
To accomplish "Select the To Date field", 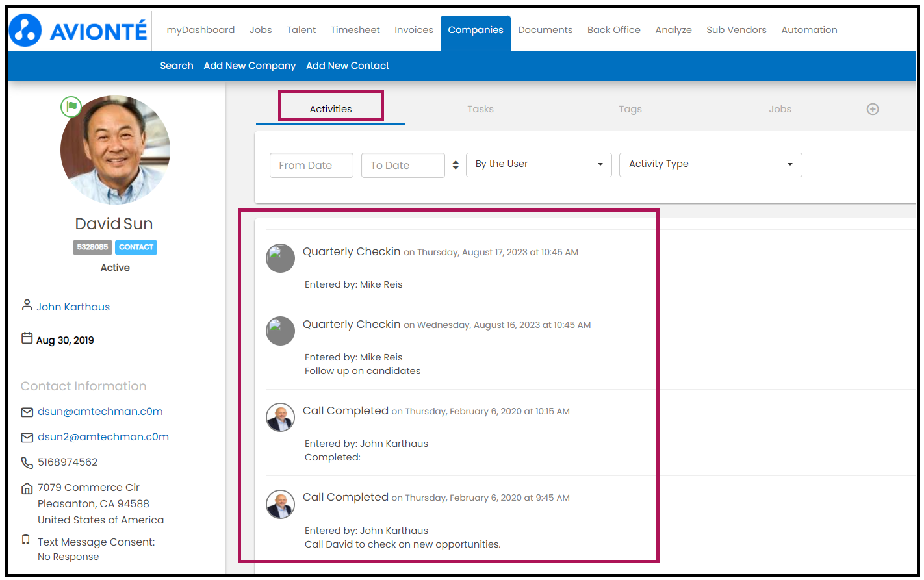I will click(x=402, y=166).
